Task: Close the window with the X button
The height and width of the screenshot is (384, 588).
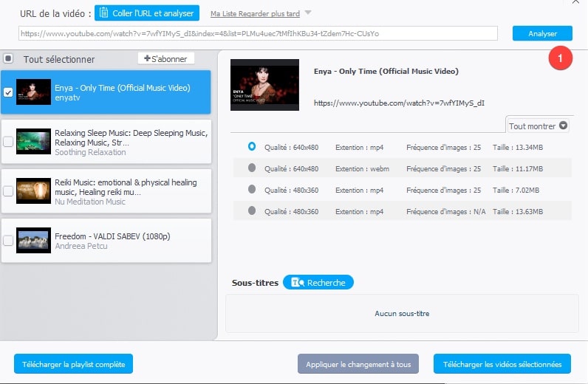Action: (x=575, y=2)
